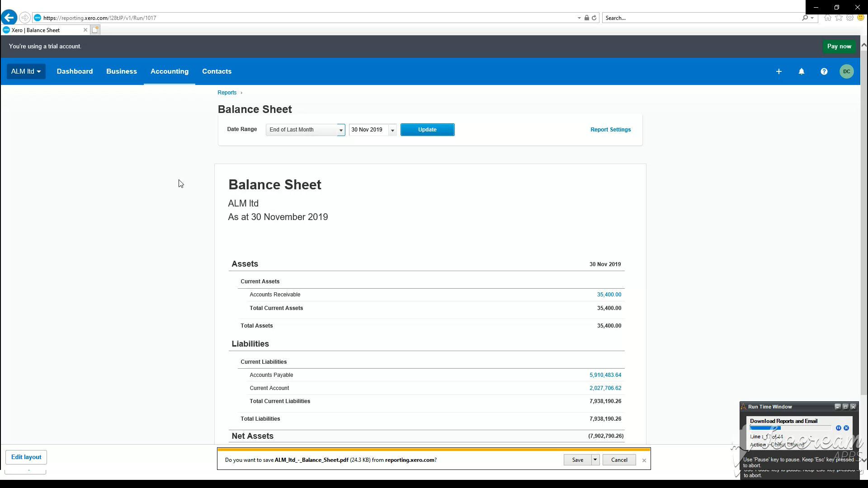Viewport: 868px width, 488px height.
Task: Open the plus create-new icon
Action: click(778, 71)
